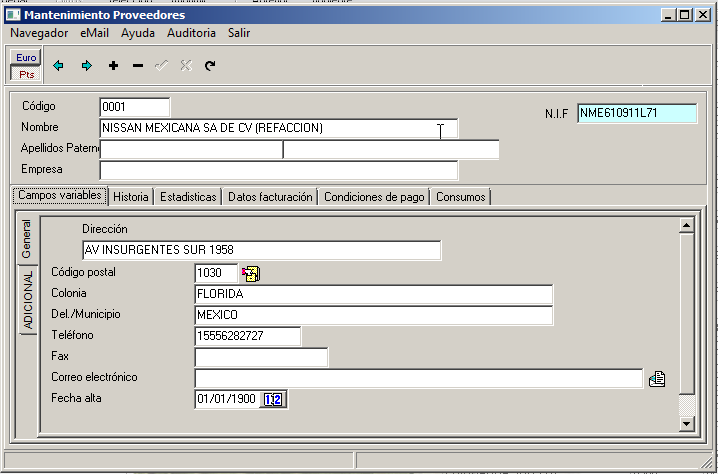Confirm changes with the checkmark icon
The image size is (718, 474).
tap(161, 66)
